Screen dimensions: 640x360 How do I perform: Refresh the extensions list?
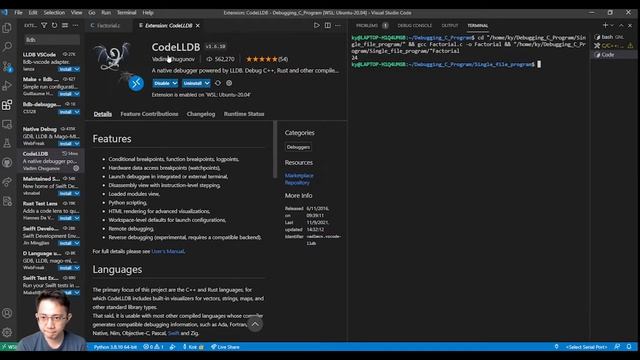(54, 25)
